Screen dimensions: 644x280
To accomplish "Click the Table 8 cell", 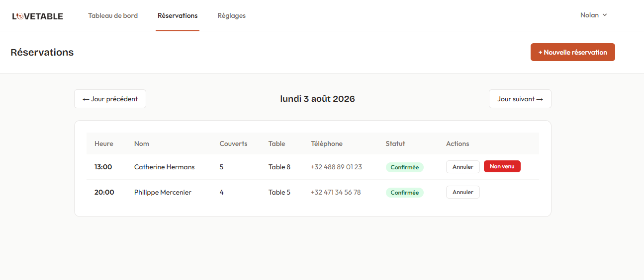I will [x=279, y=167].
